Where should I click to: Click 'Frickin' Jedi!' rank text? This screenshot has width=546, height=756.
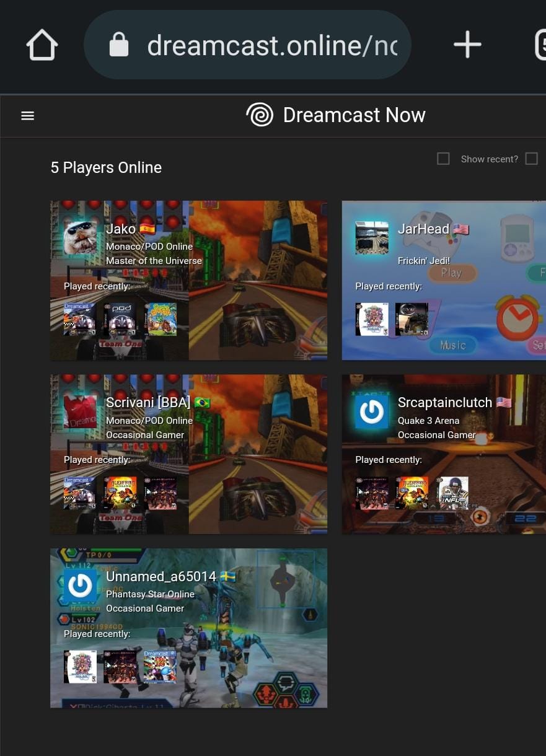coord(424,261)
